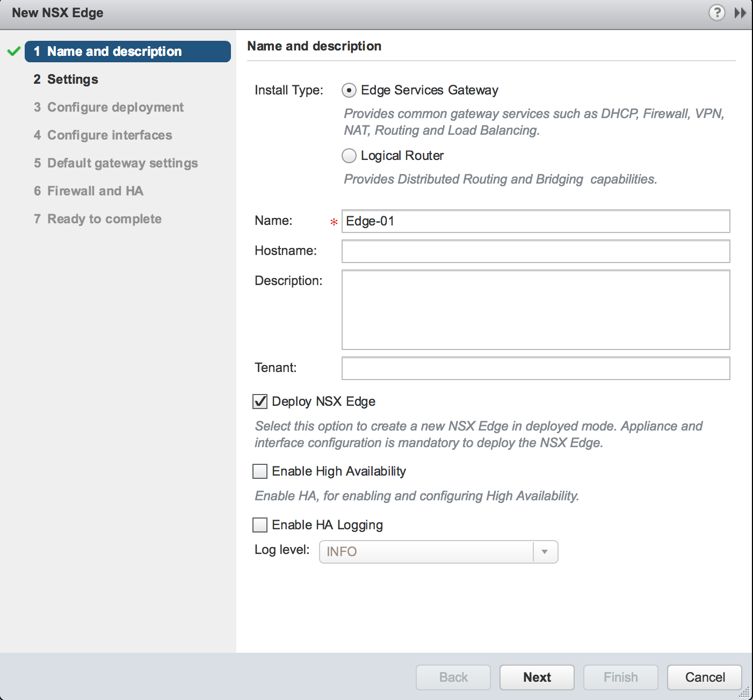Select step 4 Configure interfaces

click(x=103, y=135)
